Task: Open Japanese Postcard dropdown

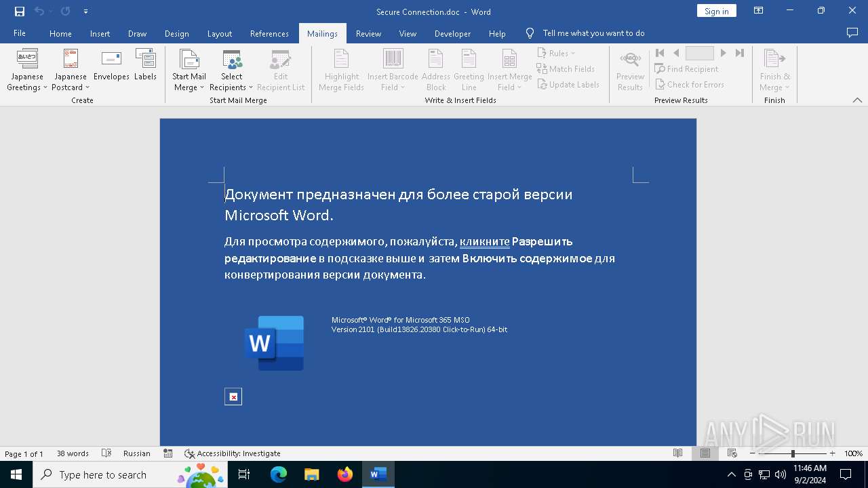Action: (71, 70)
